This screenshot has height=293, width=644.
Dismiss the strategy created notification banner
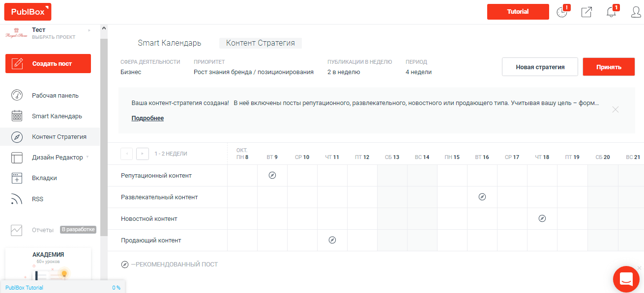point(615,109)
